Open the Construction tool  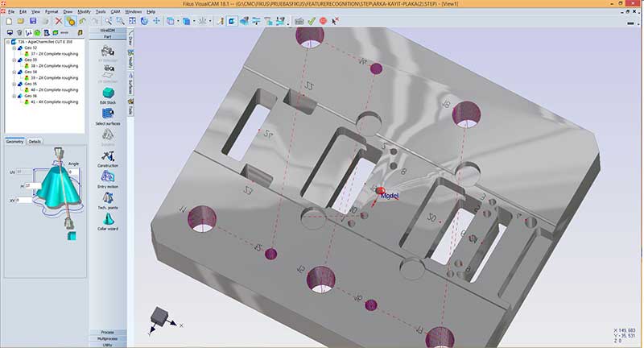pos(107,157)
